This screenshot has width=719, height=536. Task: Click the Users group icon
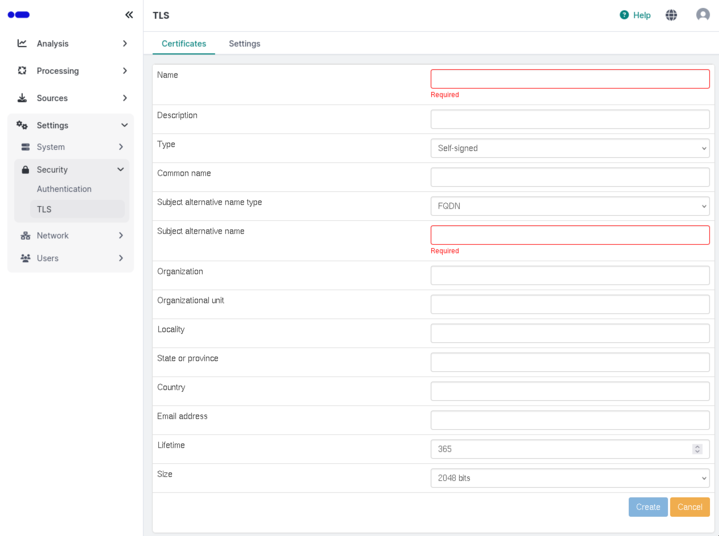[x=26, y=258]
